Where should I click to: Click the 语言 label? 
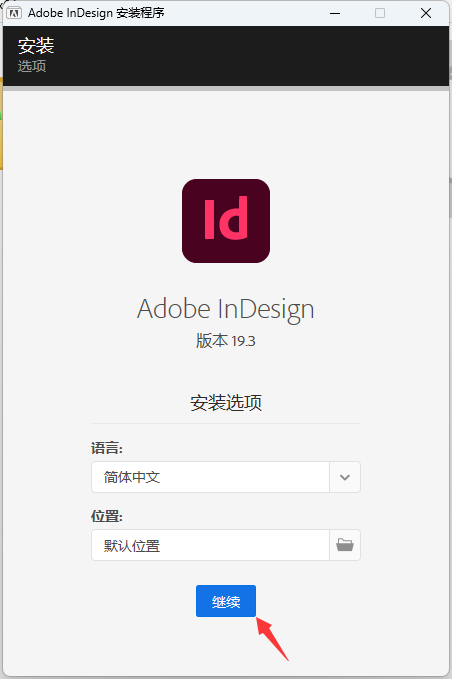[x=107, y=448]
